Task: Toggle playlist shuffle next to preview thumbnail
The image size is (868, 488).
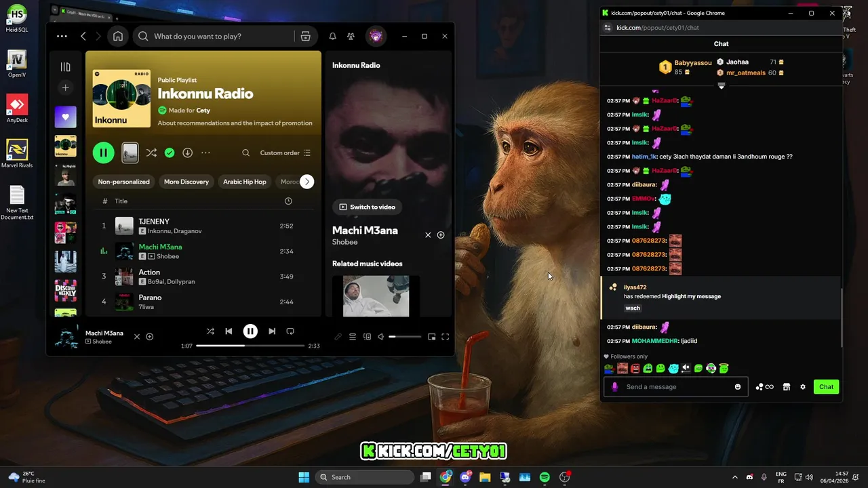Action: click(x=151, y=152)
